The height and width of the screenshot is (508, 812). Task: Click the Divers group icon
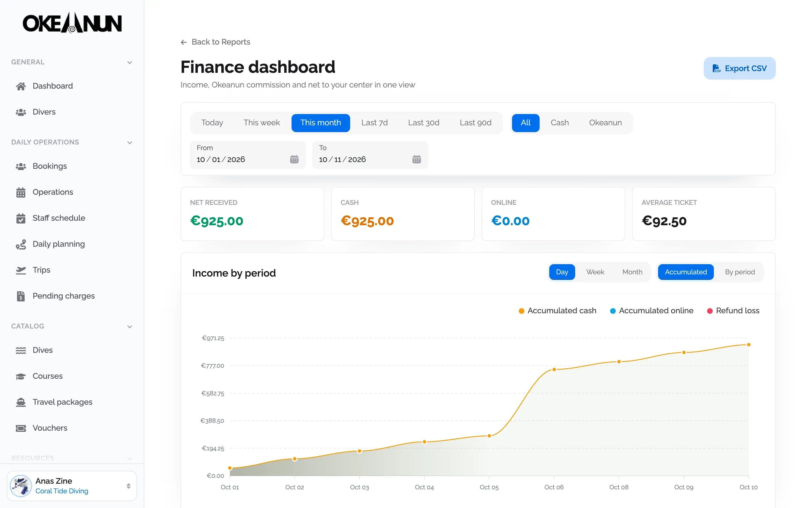[x=21, y=112]
